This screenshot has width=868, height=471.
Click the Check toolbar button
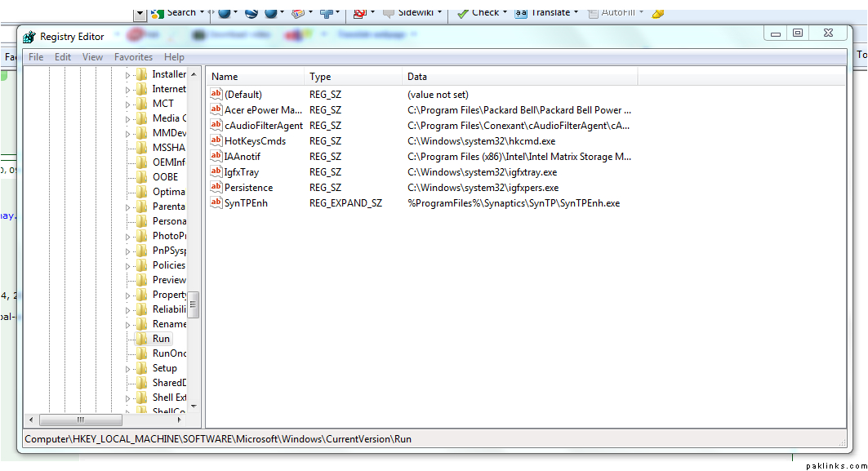(x=479, y=12)
